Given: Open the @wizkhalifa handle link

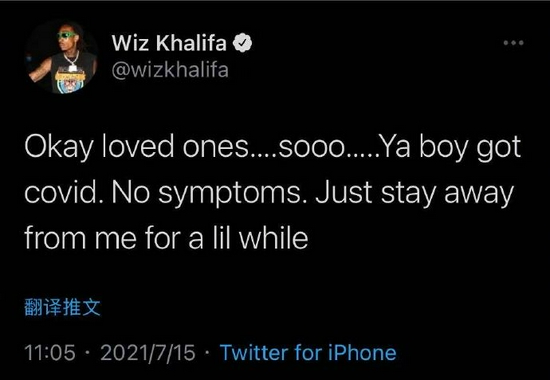Looking at the screenshot, I should (170, 70).
